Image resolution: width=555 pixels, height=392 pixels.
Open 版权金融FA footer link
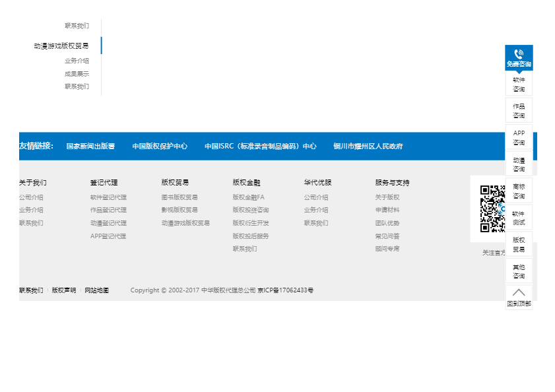tap(249, 197)
